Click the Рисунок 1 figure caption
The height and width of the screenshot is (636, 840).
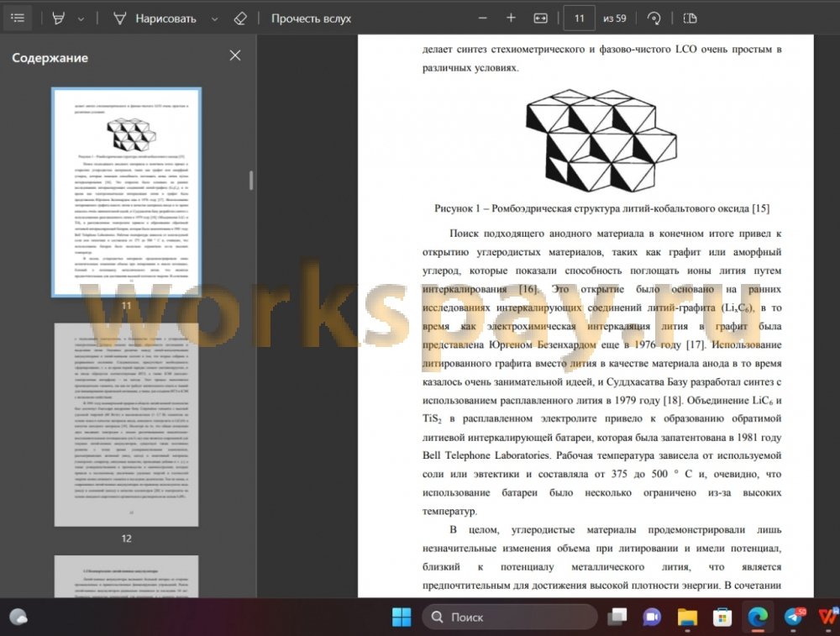pos(601,208)
